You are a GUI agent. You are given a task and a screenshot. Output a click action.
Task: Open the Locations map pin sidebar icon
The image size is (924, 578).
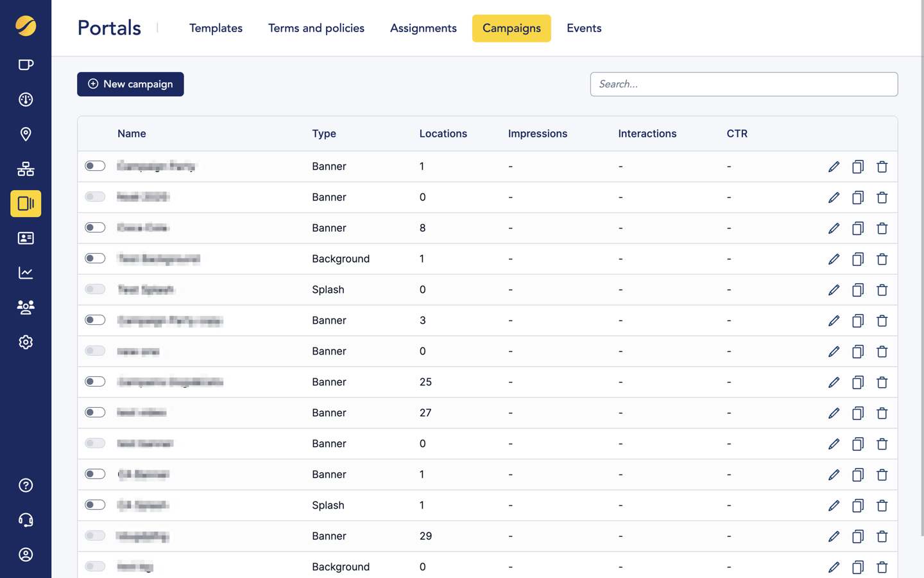pyautogui.click(x=26, y=134)
